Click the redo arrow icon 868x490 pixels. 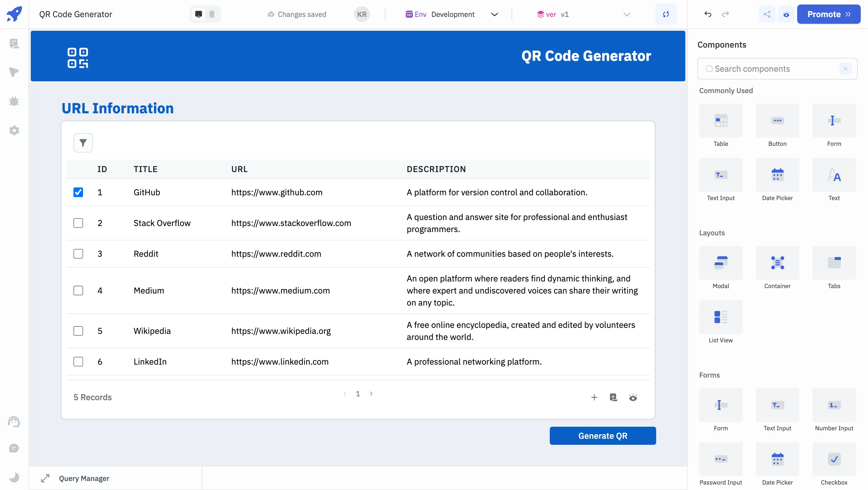point(725,14)
